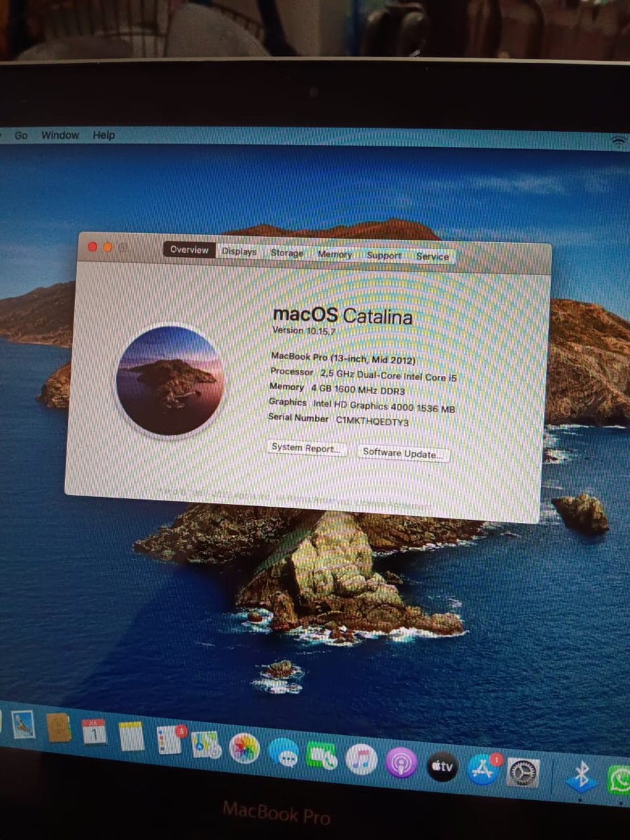
Task: Open System Preferences gear in Dock
Action: [x=523, y=773]
